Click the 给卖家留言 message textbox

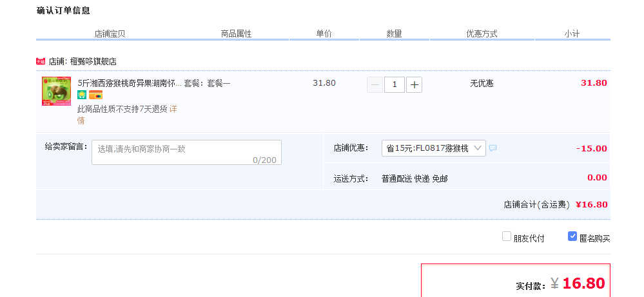[x=186, y=152]
